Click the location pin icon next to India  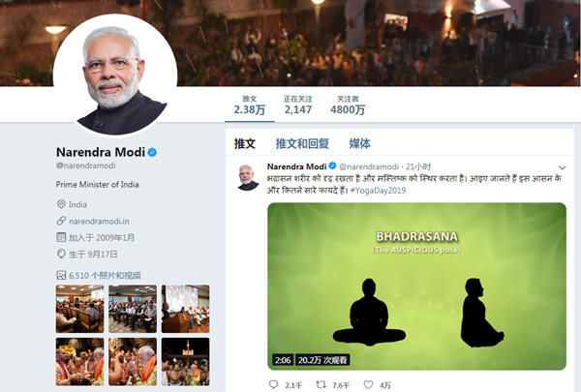pos(61,204)
